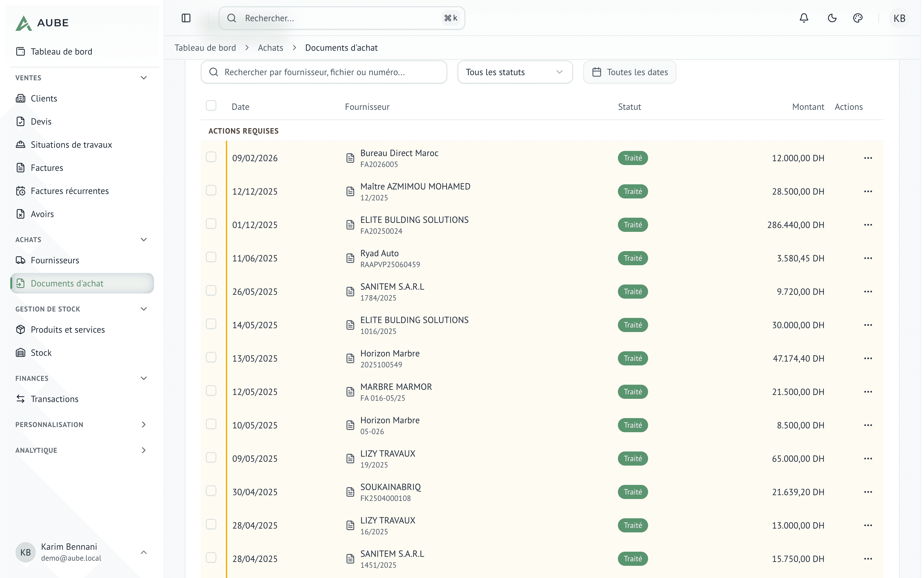Collapse the VENTES sidebar section
Screen dimensions: 924x578
tap(143, 78)
